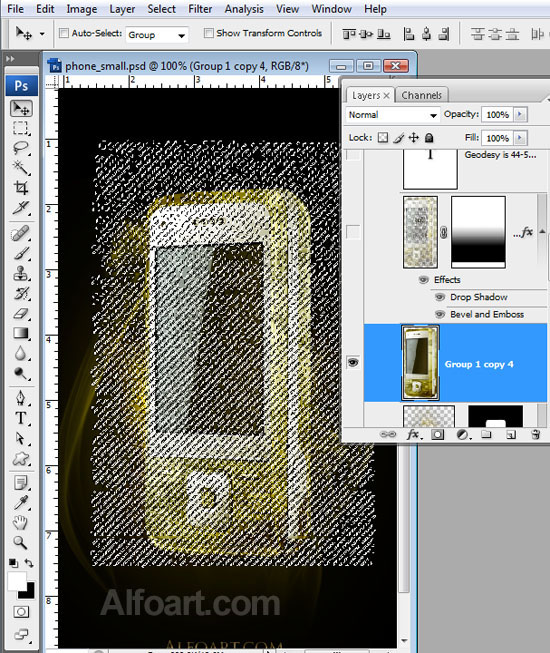Create a new group folder
The width and height of the screenshot is (550, 653).
(485, 434)
